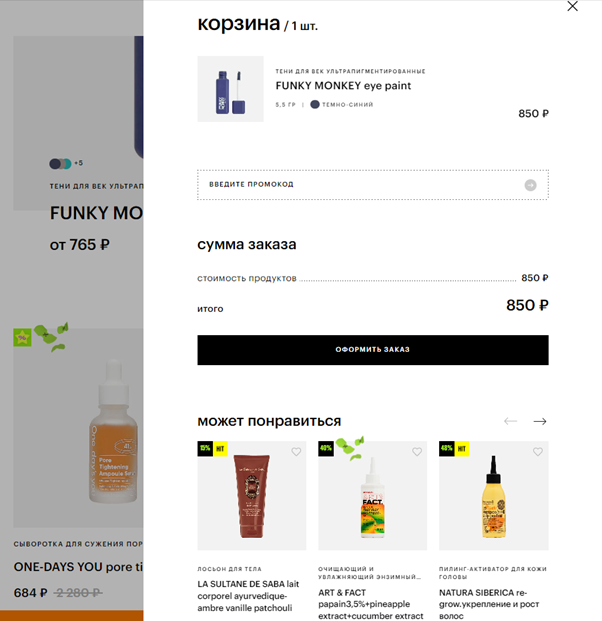Open the LA SULTANE DE SABA lait corporel link
This screenshot has width=602, height=621.
[x=248, y=596]
